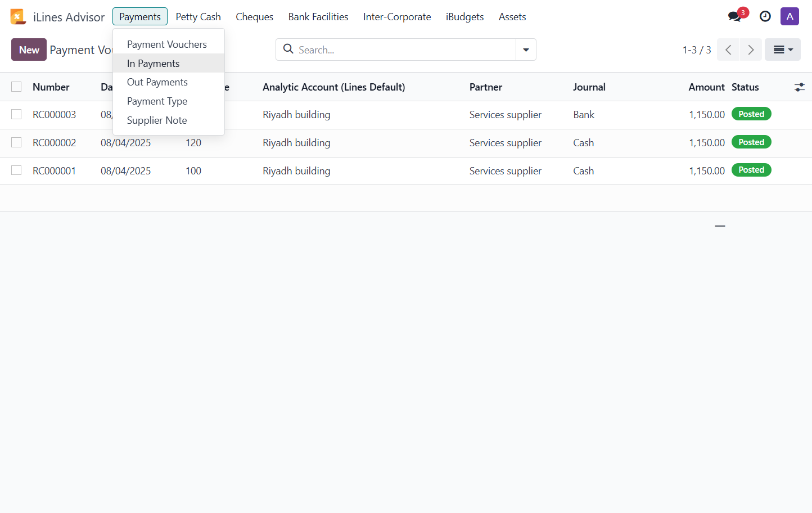Viewport: 812px width, 513px height.
Task: Click the 1-3 / 3 pager counter
Action: pyautogui.click(x=697, y=50)
